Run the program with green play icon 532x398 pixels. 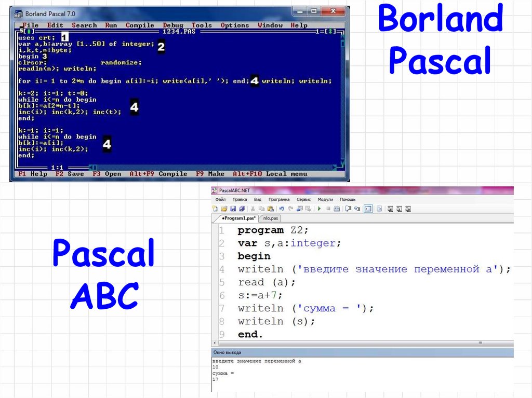pyautogui.click(x=320, y=209)
